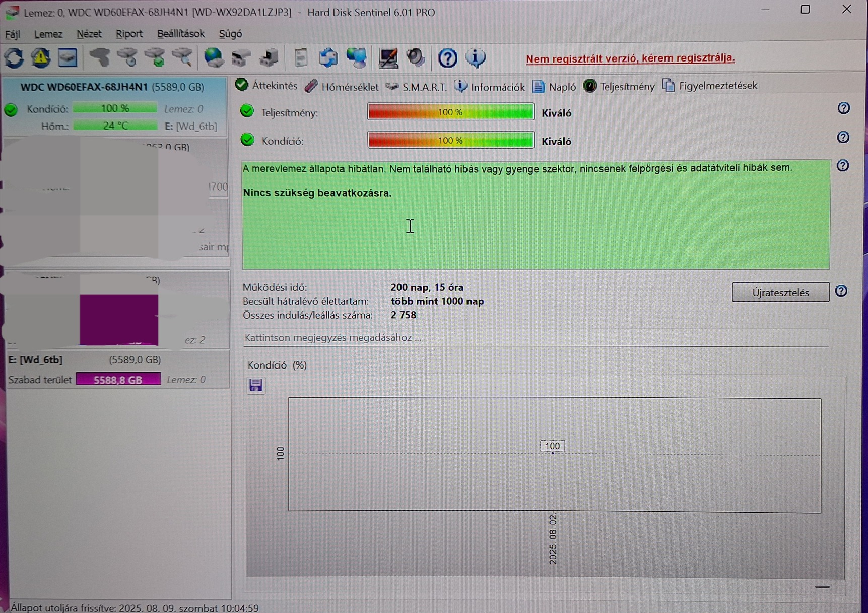Switch to the Információk tab

490,87
